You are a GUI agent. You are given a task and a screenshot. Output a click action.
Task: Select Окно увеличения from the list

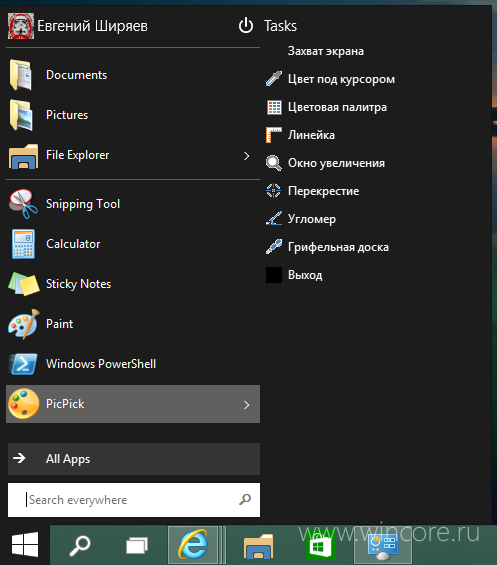click(x=336, y=163)
